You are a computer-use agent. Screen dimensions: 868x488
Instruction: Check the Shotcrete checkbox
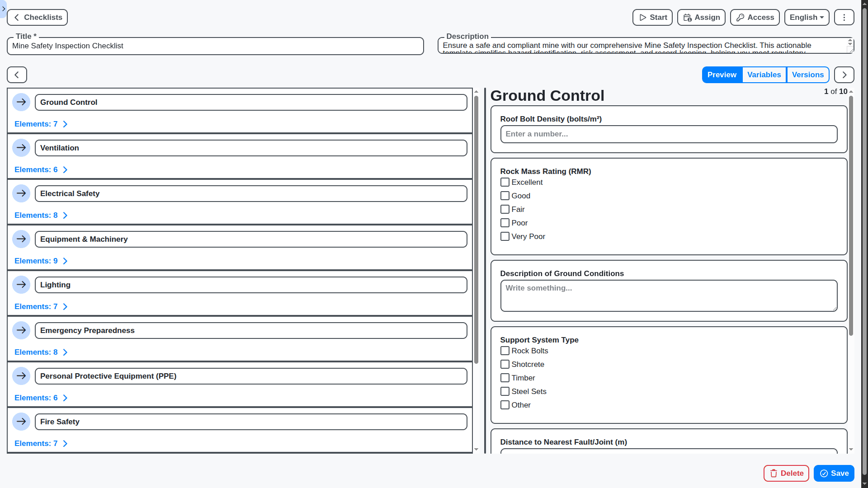[x=505, y=364]
